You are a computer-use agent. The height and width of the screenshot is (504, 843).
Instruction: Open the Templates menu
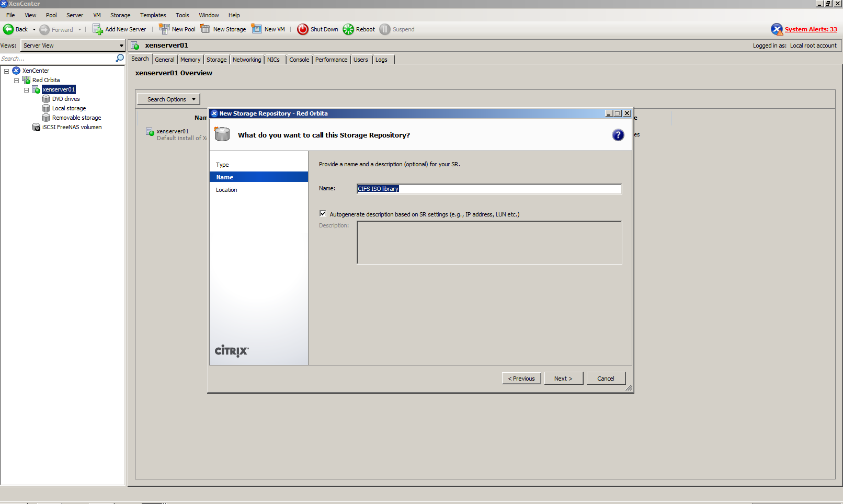[x=153, y=15]
